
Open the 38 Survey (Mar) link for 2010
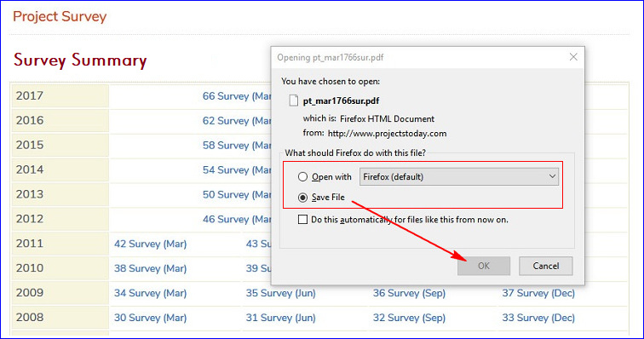tap(150, 269)
